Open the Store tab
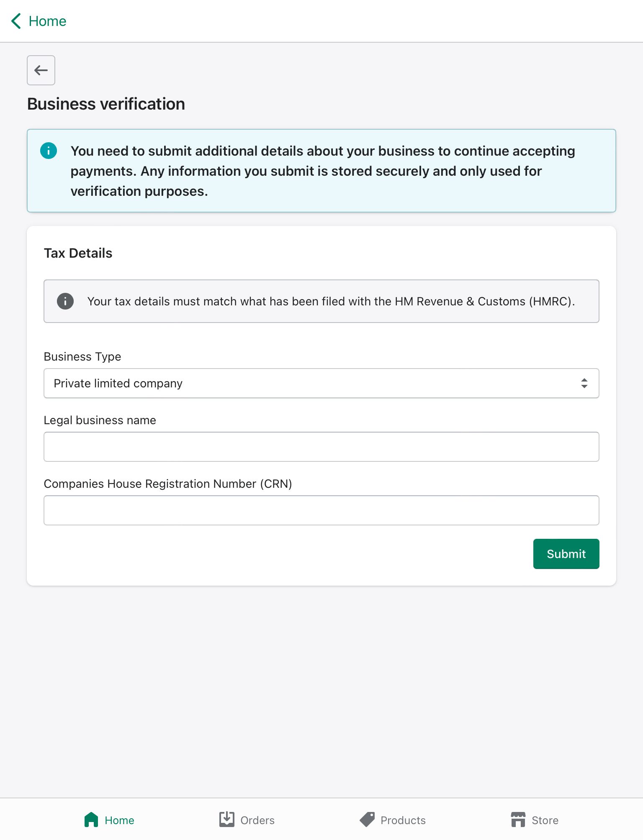 [x=545, y=820]
